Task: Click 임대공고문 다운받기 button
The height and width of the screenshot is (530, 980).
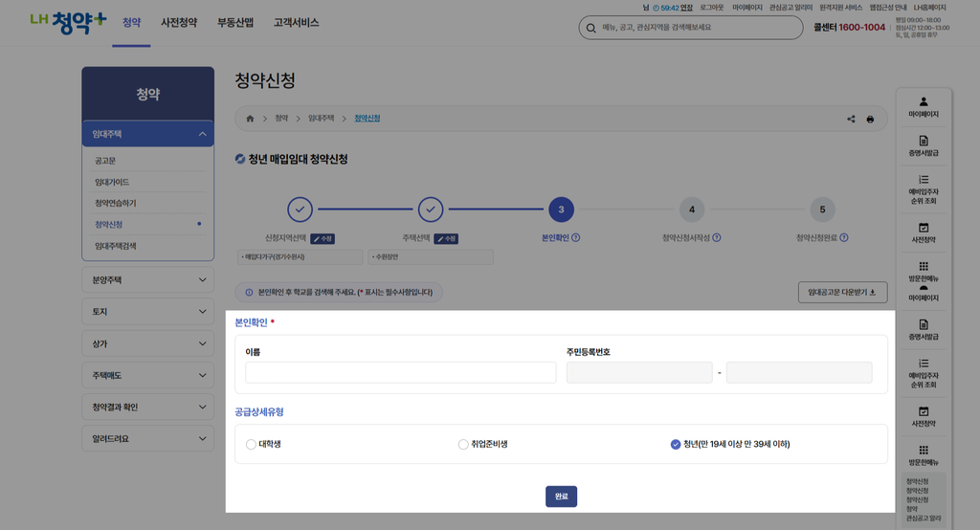Action: (x=842, y=293)
